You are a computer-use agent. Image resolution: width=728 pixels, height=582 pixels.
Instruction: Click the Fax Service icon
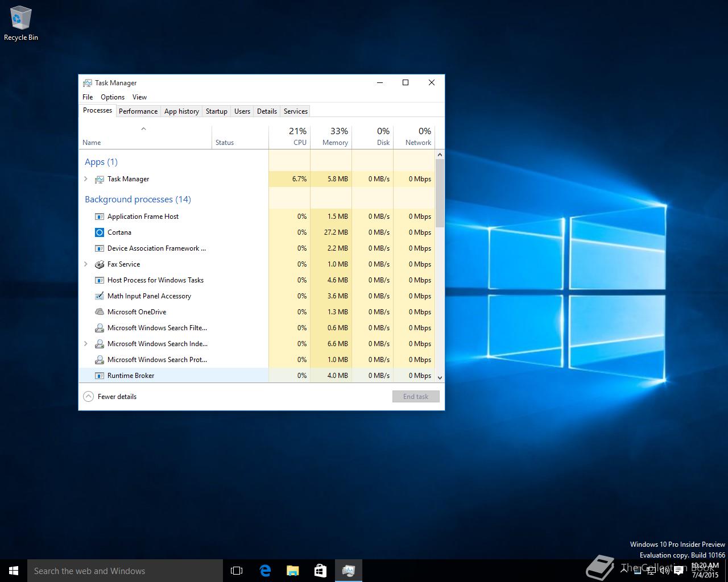99,264
